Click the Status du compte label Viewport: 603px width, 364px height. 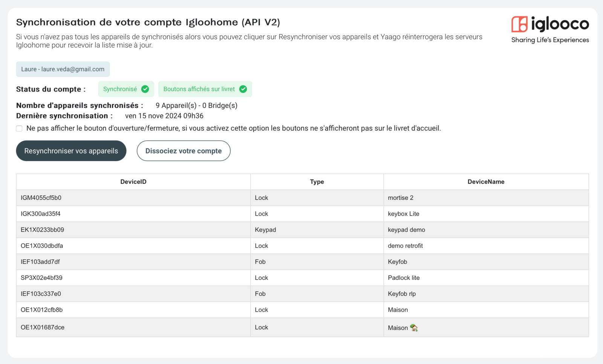point(51,89)
